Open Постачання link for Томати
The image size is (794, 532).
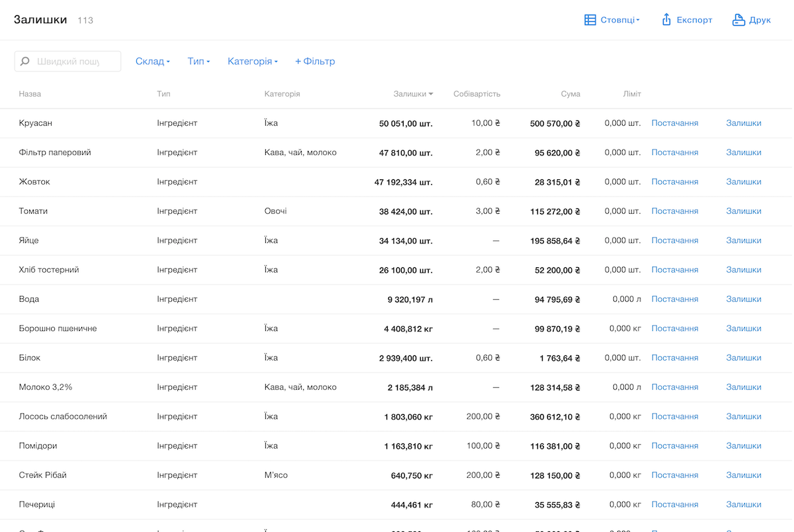674,211
